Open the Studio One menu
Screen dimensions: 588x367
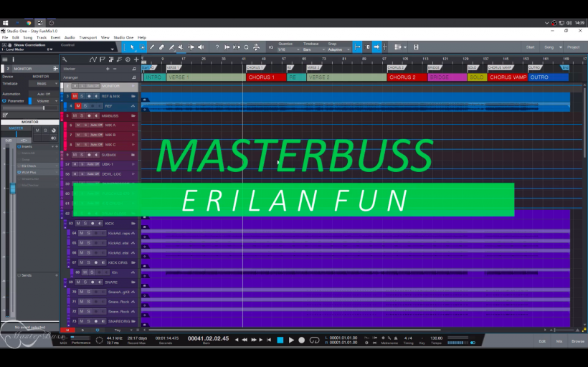coord(123,37)
